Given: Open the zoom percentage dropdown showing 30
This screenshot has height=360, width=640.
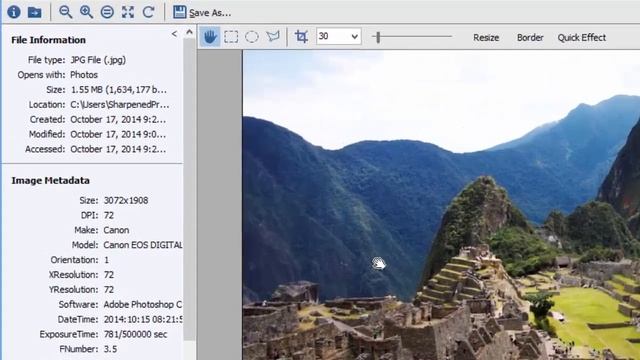Looking at the screenshot, I should pos(339,36).
